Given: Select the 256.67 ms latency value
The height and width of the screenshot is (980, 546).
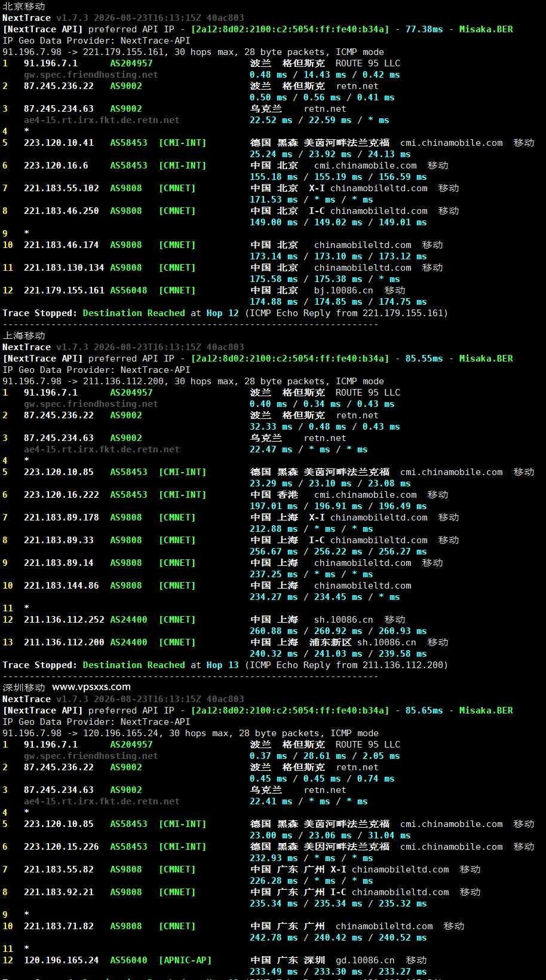Looking at the screenshot, I should [x=274, y=551].
